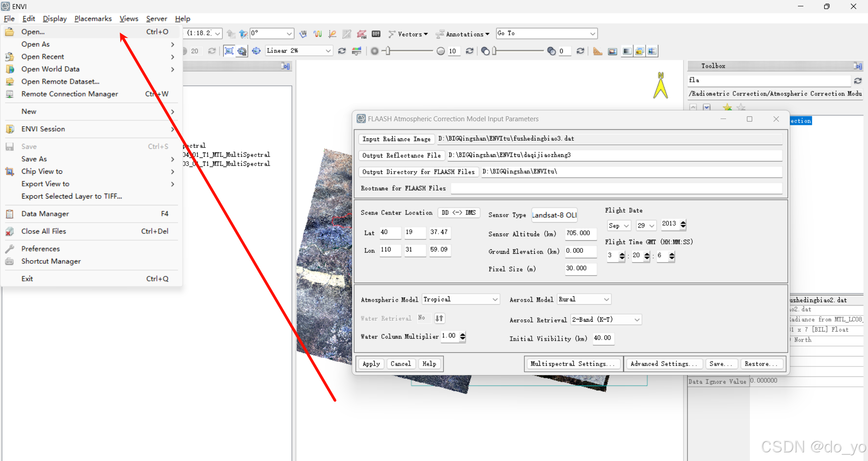The height and width of the screenshot is (461, 868).
Task: Open the Linear 2% stretch dropdown
Action: (328, 51)
